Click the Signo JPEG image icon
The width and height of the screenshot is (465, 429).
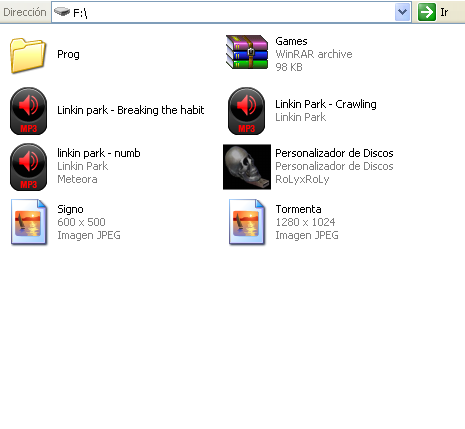pos(29,222)
